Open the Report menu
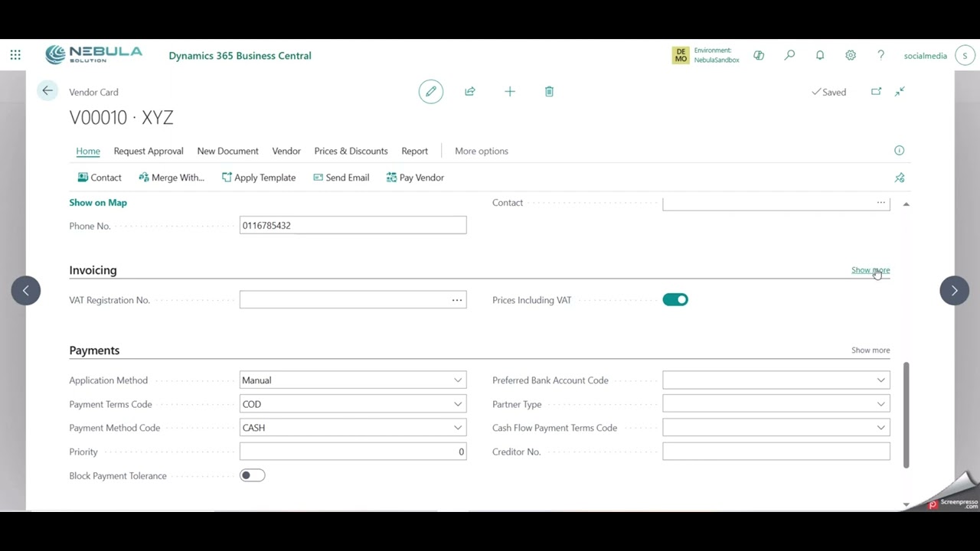 (414, 151)
